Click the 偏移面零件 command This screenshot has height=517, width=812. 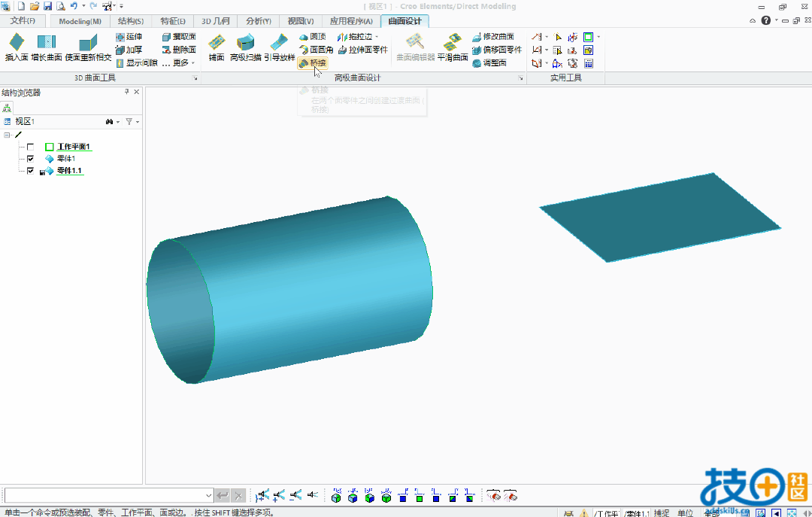pos(497,50)
